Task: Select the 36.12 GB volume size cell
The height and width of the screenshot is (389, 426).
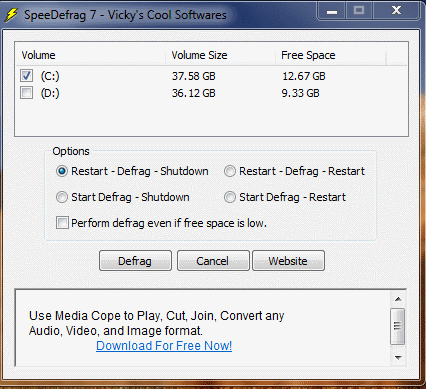Action: [x=194, y=93]
